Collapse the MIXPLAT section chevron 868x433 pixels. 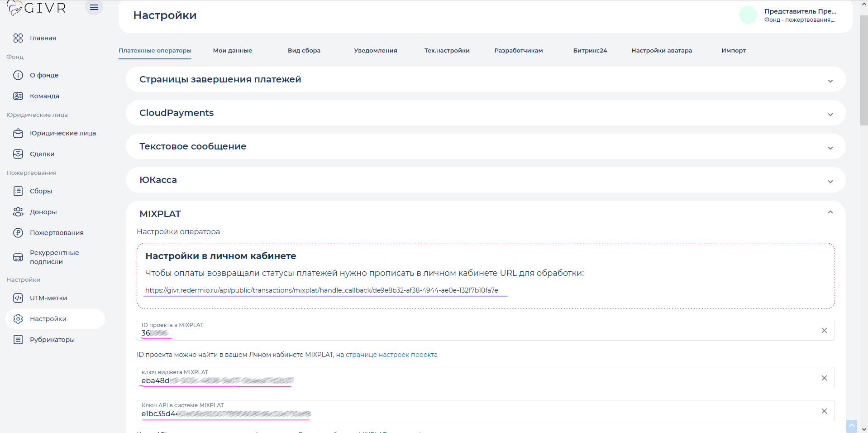(x=830, y=212)
